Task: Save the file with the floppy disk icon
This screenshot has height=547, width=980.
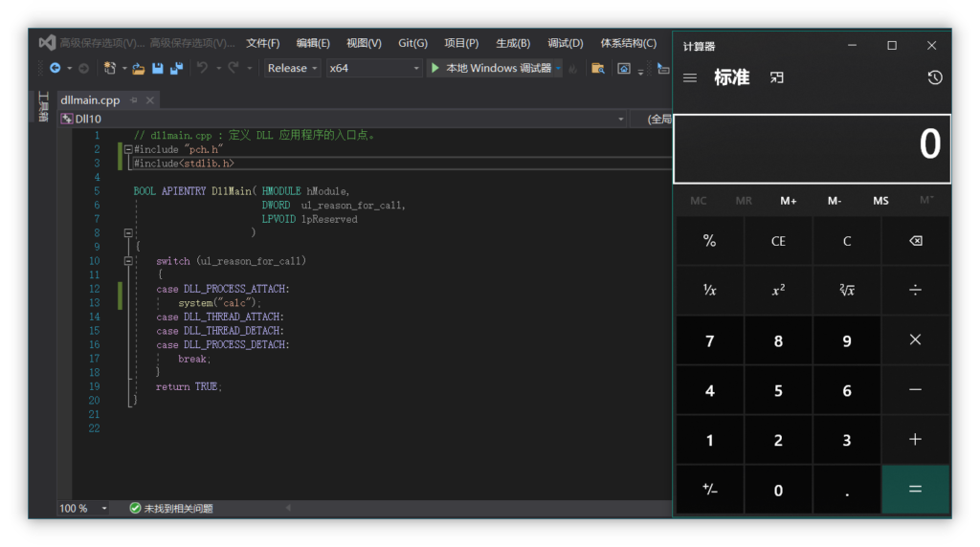Action: (158, 68)
